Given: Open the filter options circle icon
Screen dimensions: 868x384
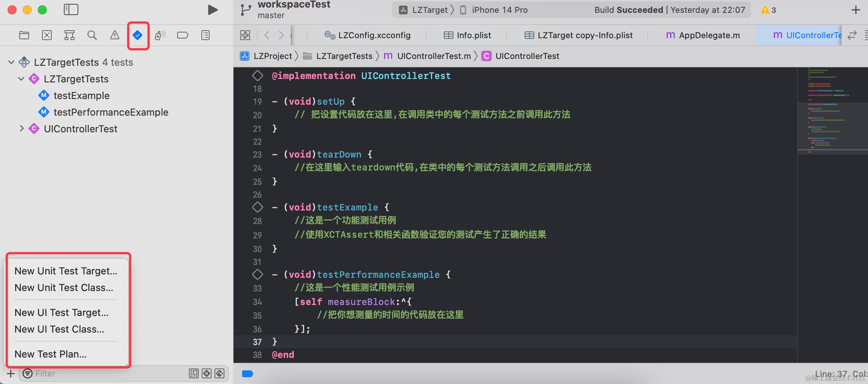Looking at the screenshot, I should 28,373.
